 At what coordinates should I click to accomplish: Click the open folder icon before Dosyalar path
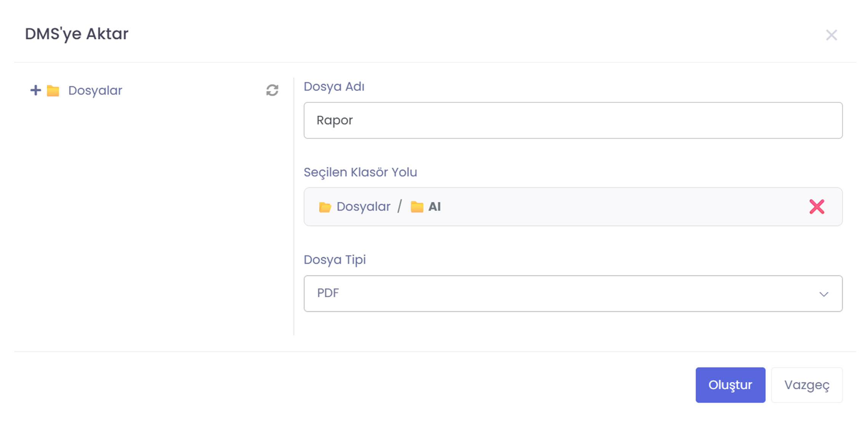click(325, 207)
